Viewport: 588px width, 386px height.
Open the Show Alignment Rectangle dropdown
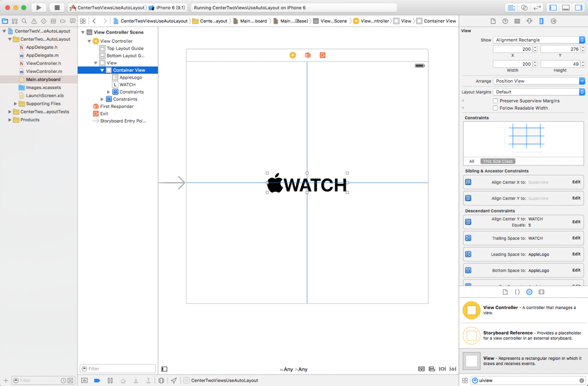(539, 40)
